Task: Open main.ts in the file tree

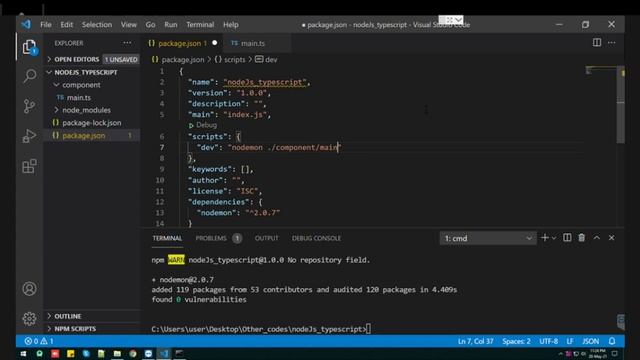Action: point(79,98)
